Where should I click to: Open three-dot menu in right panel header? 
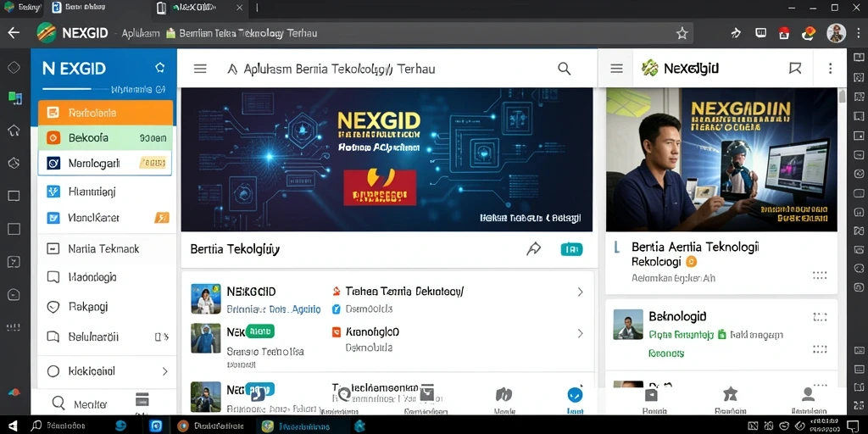pos(830,69)
